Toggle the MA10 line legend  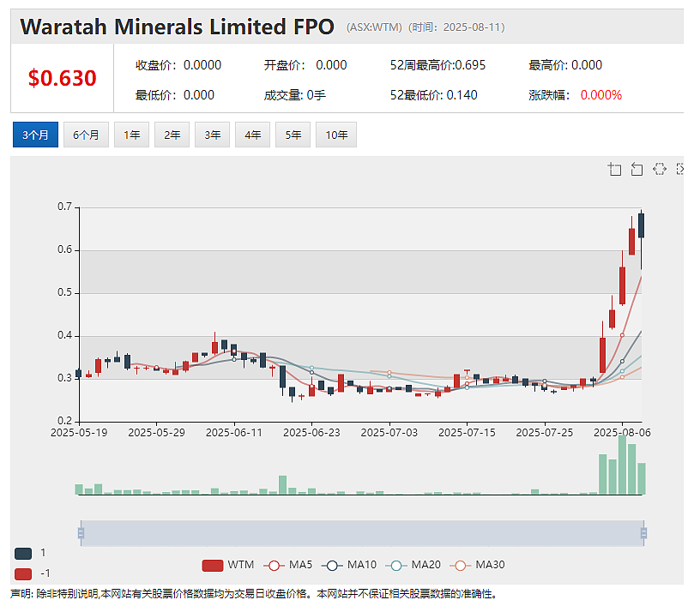(349, 565)
